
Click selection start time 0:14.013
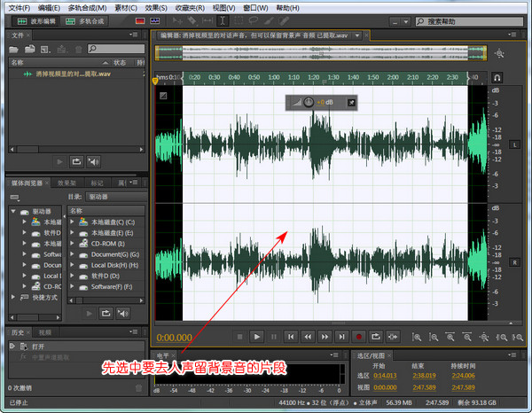click(x=385, y=376)
